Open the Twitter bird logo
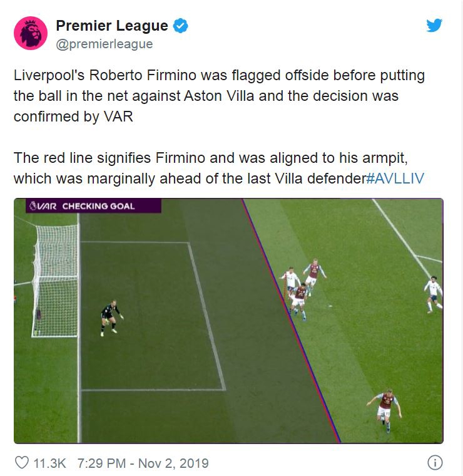 tap(434, 26)
